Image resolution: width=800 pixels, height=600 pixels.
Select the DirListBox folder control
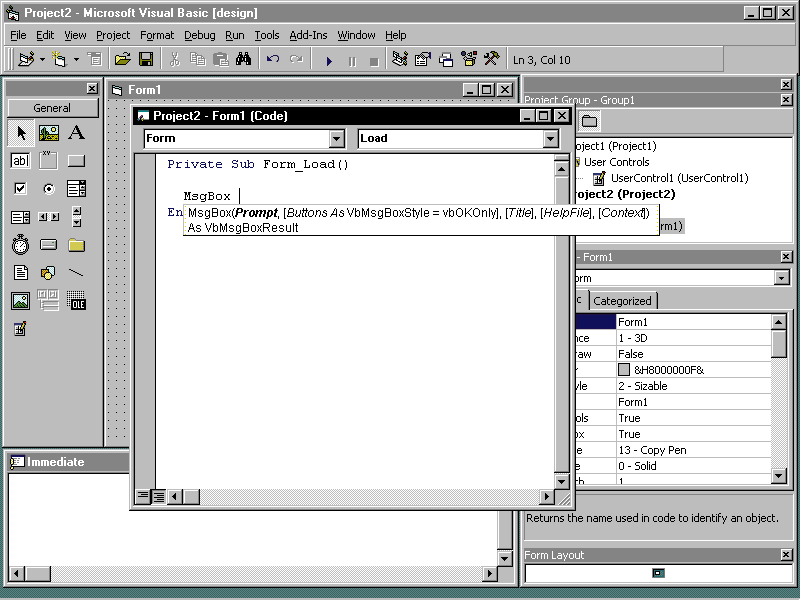(77, 245)
